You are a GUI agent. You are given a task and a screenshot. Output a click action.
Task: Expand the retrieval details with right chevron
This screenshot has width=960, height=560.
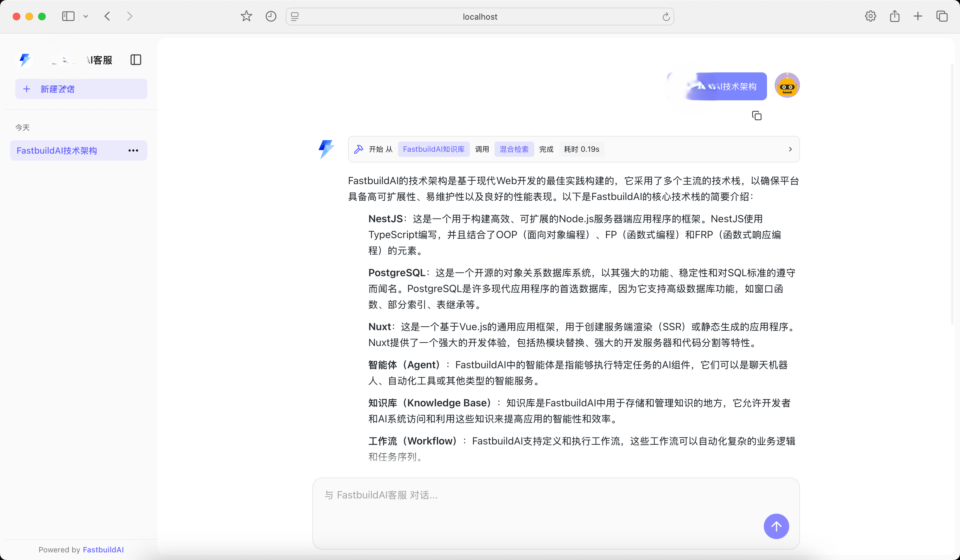tap(790, 149)
